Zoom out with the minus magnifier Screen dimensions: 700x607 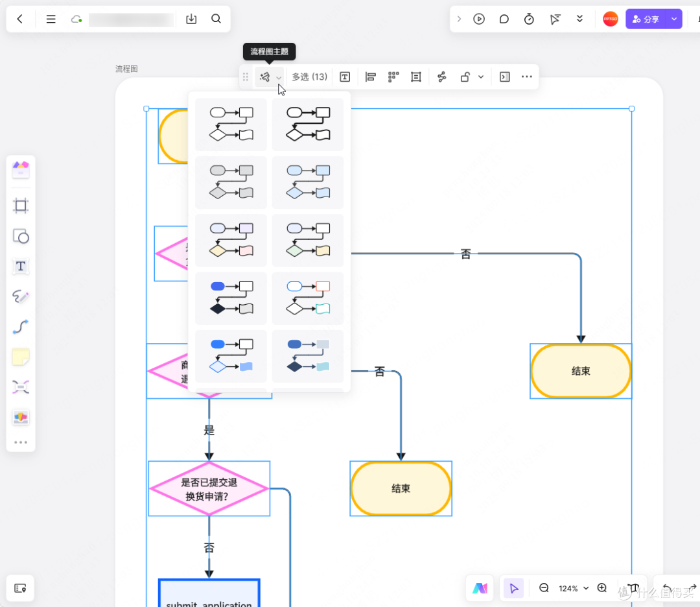pos(544,588)
